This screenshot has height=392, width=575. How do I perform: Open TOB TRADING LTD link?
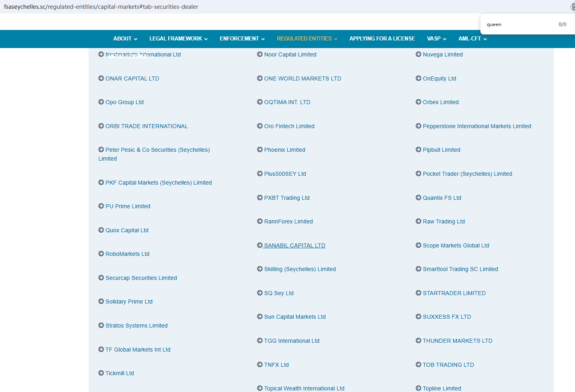pyautogui.click(x=448, y=365)
